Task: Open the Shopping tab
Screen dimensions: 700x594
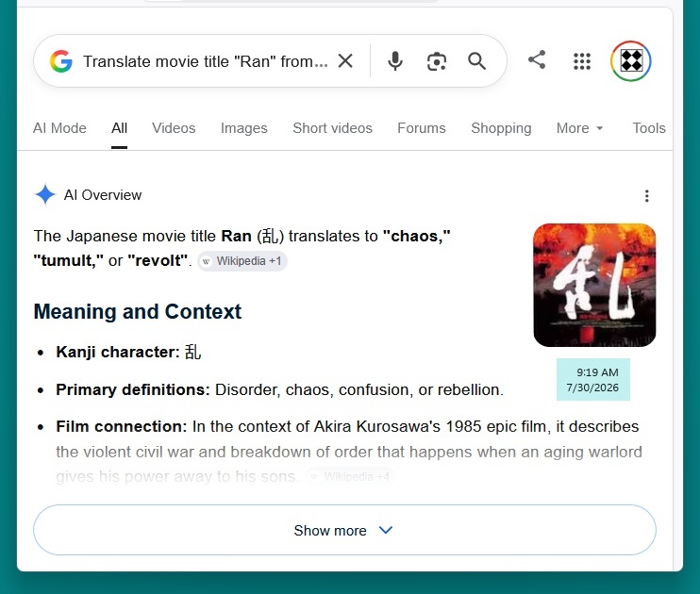Action: (501, 128)
